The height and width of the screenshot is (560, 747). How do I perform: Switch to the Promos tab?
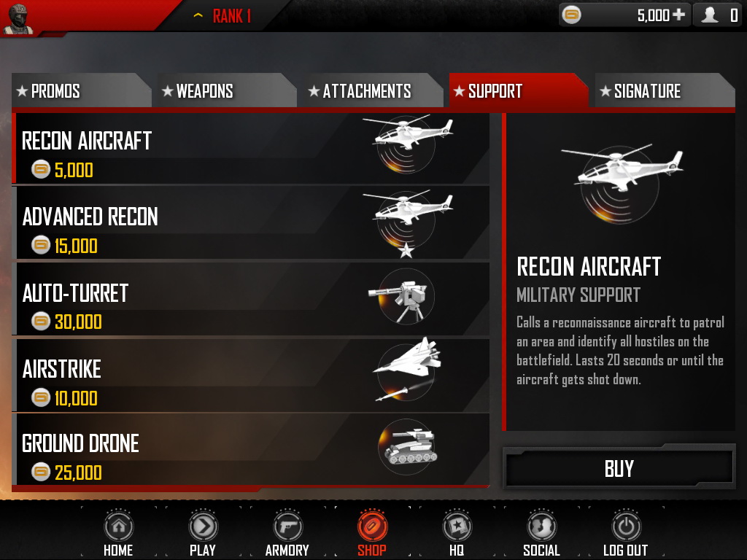tap(81, 90)
